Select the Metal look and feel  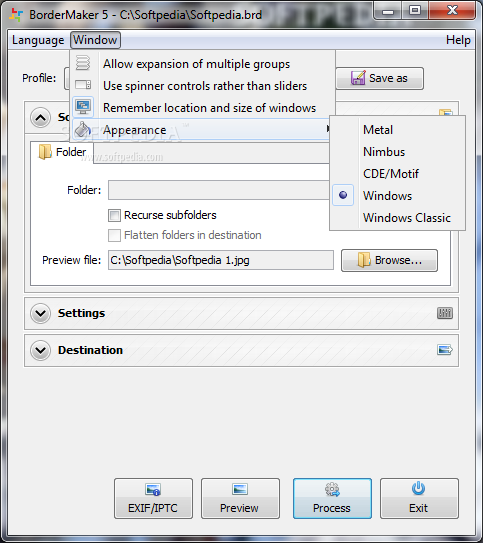[397, 130]
